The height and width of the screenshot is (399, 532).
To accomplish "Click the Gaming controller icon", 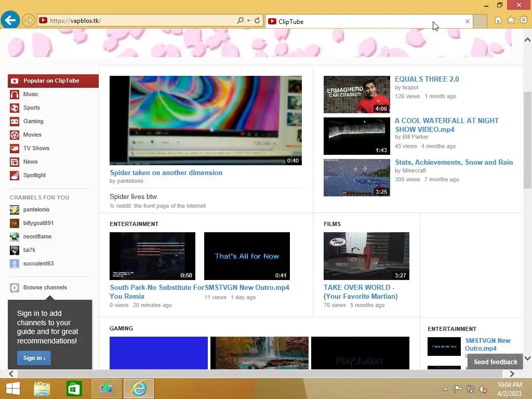I will point(14,122).
